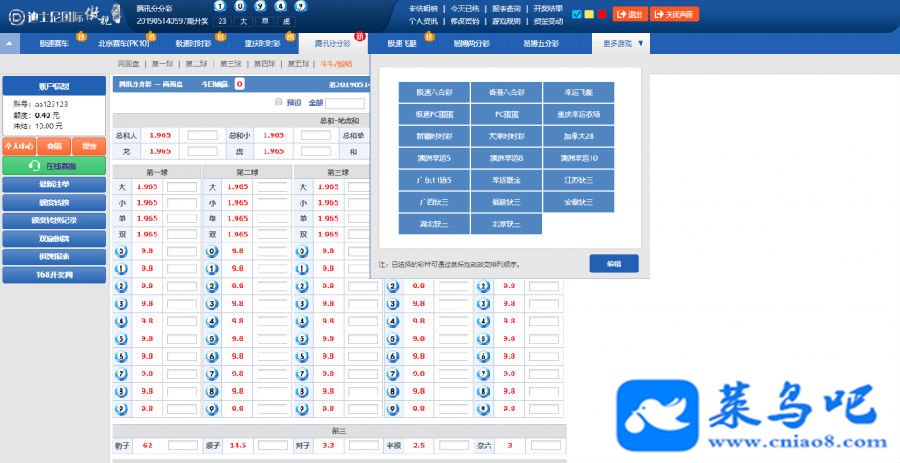This screenshot has height=463, width=900.
Task: Open the 168开奖网 sidebar link
Action: point(54,275)
